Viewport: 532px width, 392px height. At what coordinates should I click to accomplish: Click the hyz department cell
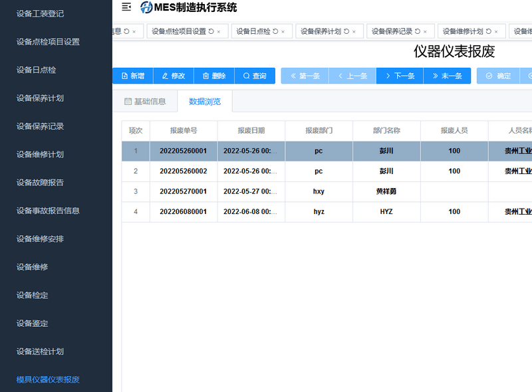tap(319, 211)
